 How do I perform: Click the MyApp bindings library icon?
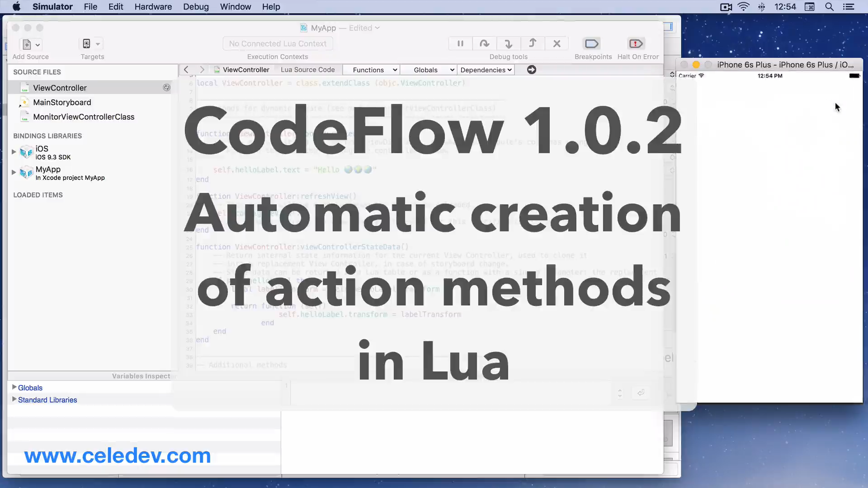[x=26, y=173]
